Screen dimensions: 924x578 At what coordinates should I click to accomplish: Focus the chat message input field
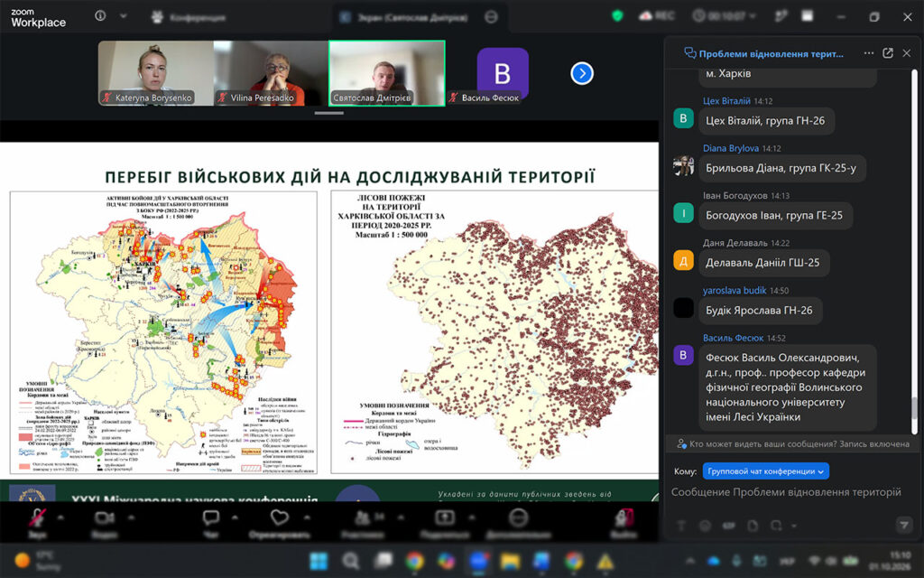787,492
